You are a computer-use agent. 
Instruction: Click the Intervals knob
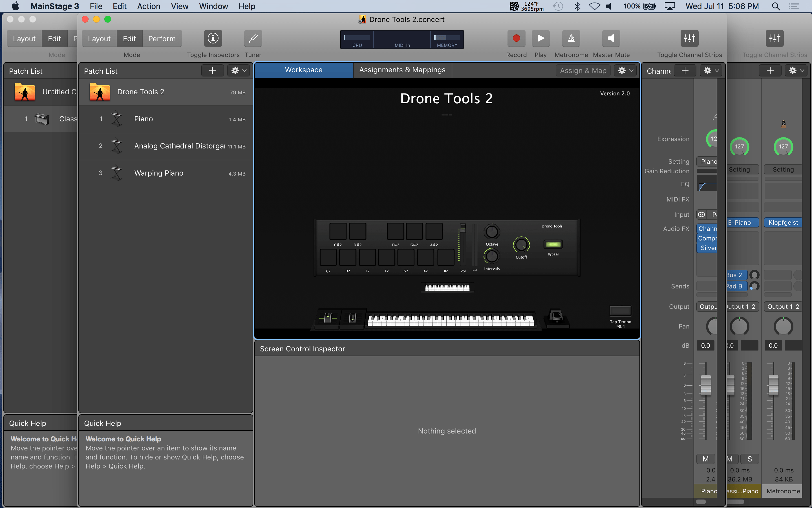point(491,257)
